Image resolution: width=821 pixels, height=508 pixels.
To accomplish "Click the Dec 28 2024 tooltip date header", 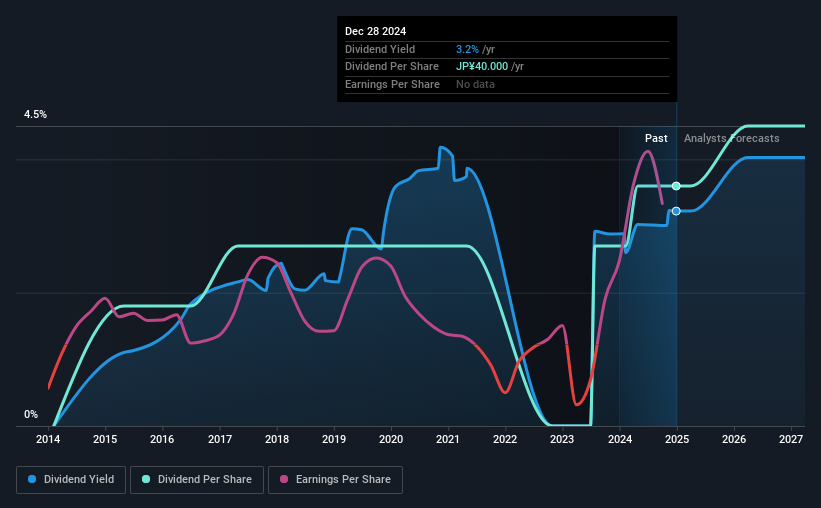I will (x=375, y=31).
